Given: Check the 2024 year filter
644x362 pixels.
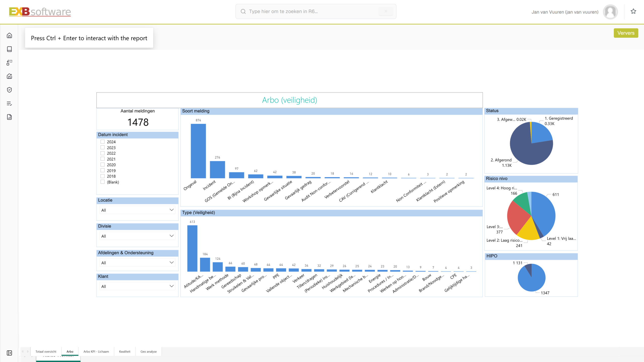Looking at the screenshot, I should pos(103,142).
